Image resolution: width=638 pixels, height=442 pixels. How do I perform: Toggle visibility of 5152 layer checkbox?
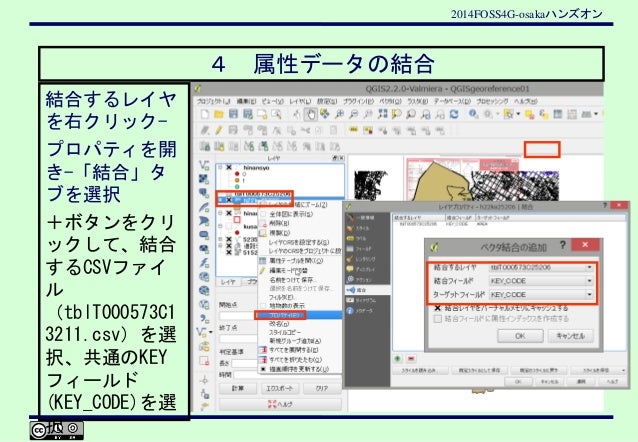228,252
